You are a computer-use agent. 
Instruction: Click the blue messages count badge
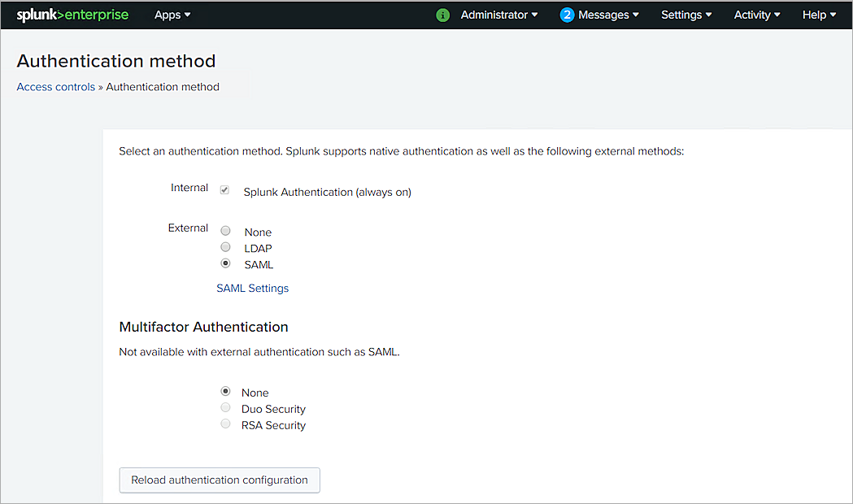click(x=567, y=15)
